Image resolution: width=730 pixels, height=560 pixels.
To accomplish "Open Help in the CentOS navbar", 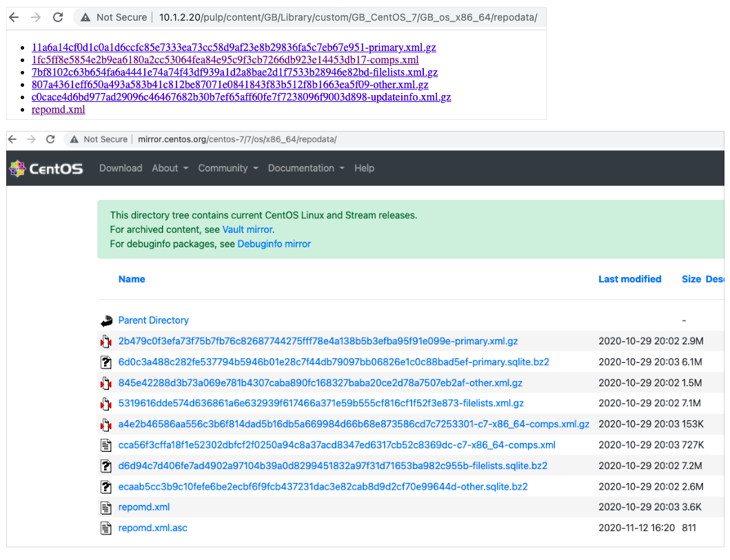I will (x=364, y=168).
